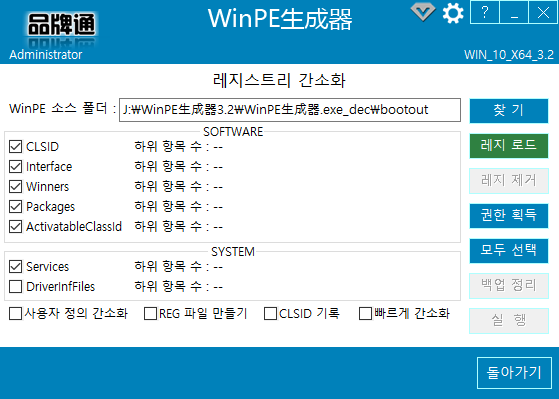559x399 pixels.
Task: Click the 돌아가기 back button
Action: 514,373
